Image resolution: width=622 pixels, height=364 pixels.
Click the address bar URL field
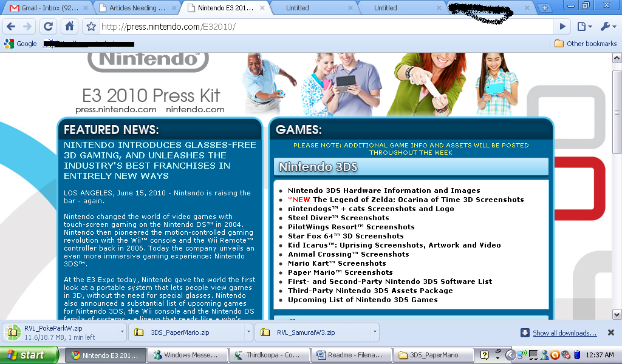326,27
